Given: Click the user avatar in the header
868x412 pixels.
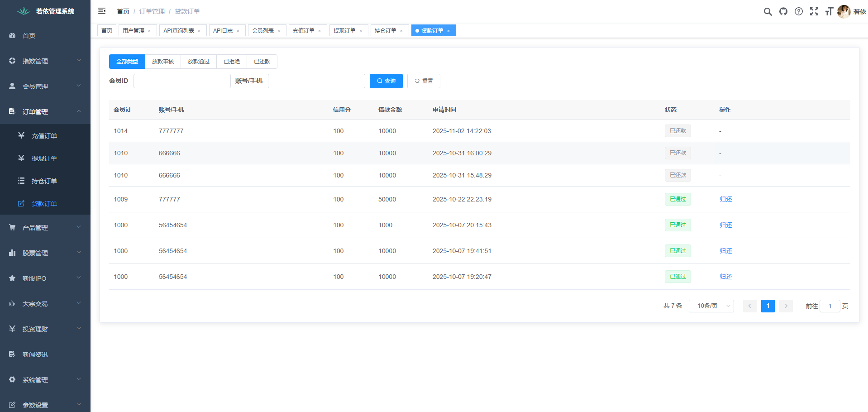Looking at the screenshot, I should click(844, 12).
